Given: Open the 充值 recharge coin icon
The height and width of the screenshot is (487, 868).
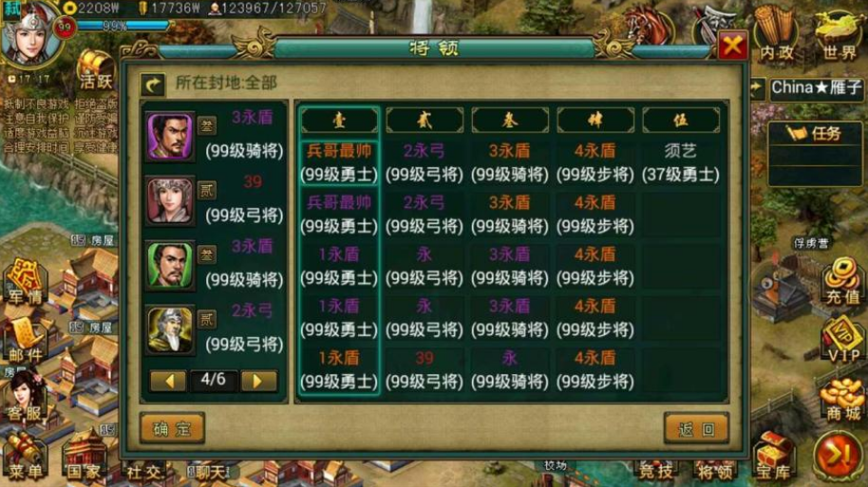Looking at the screenshot, I should (841, 281).
